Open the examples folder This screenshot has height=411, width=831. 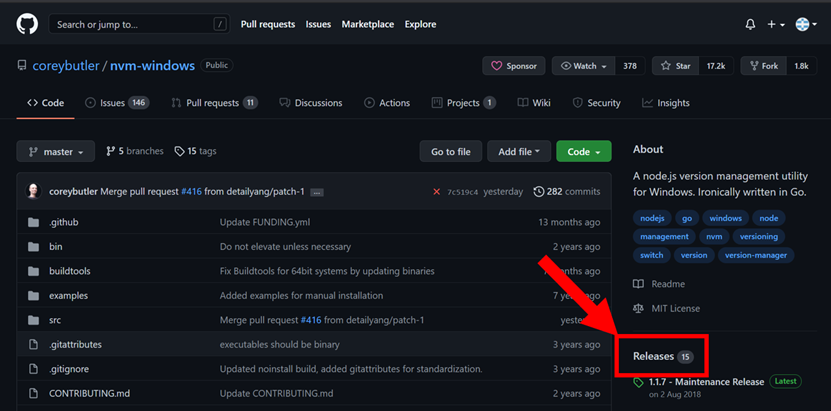(68, 296)
